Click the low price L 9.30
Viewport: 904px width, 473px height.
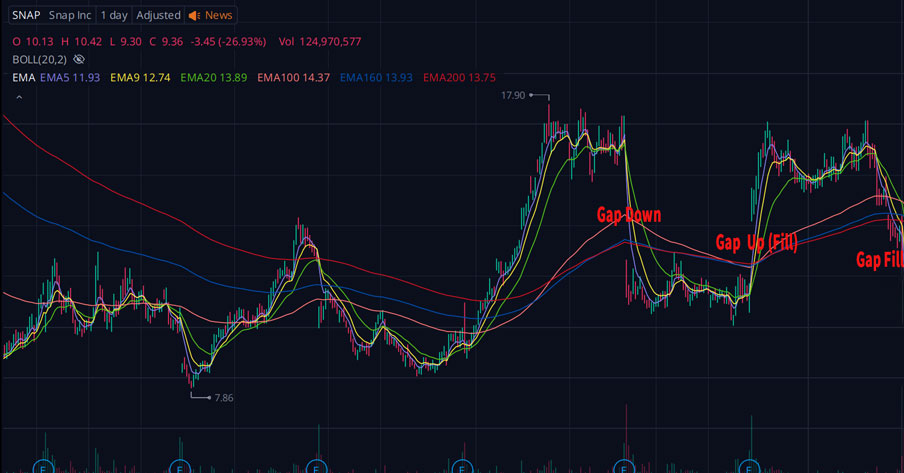coord(126,42)
